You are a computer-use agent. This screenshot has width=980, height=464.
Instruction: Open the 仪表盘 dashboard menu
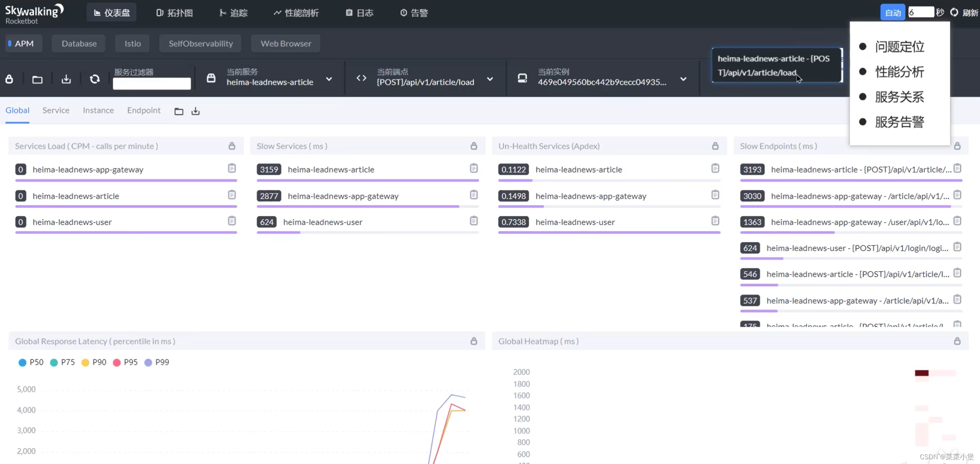pos(112,13)
